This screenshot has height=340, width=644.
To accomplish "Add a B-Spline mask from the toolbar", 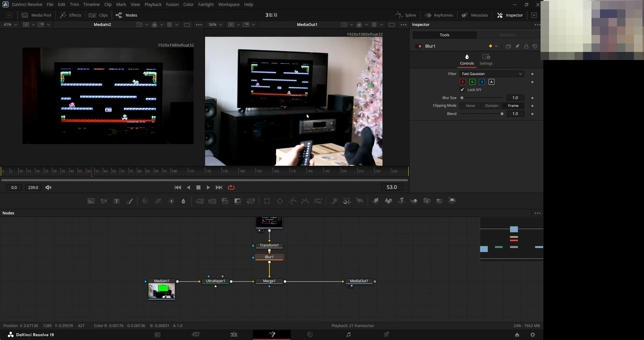I will [x=305, y=201].
